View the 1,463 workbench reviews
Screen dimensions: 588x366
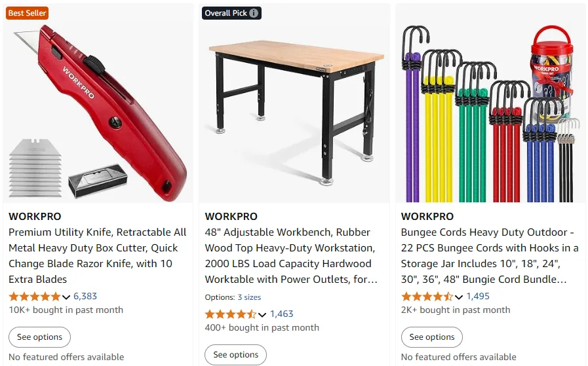coord(282,314)
